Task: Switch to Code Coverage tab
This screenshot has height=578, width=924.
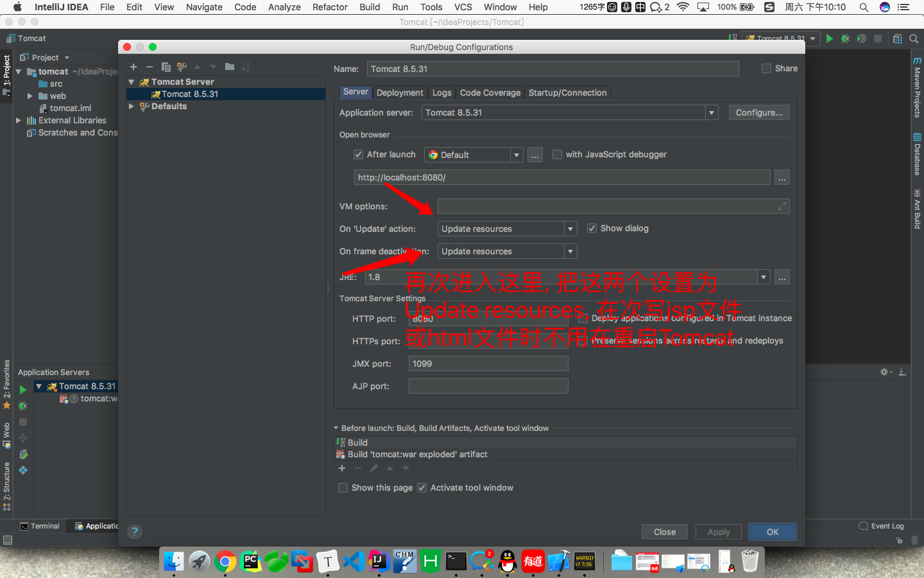Action: point(490,92)
